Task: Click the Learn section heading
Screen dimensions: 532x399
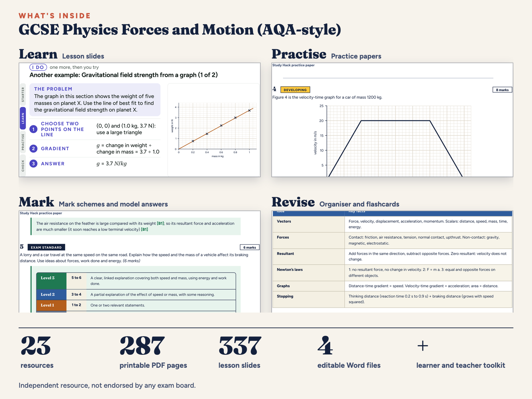Action: pos(38,54)
